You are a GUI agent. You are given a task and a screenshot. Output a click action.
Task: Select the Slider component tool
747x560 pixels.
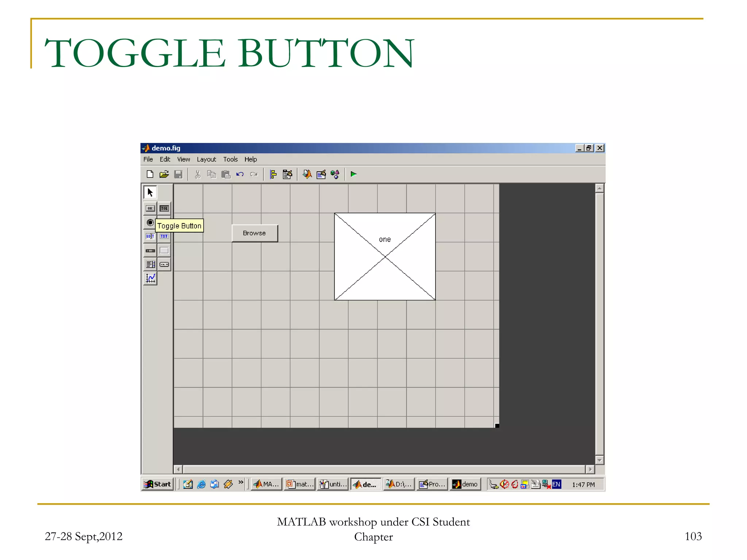pos(150,250)
